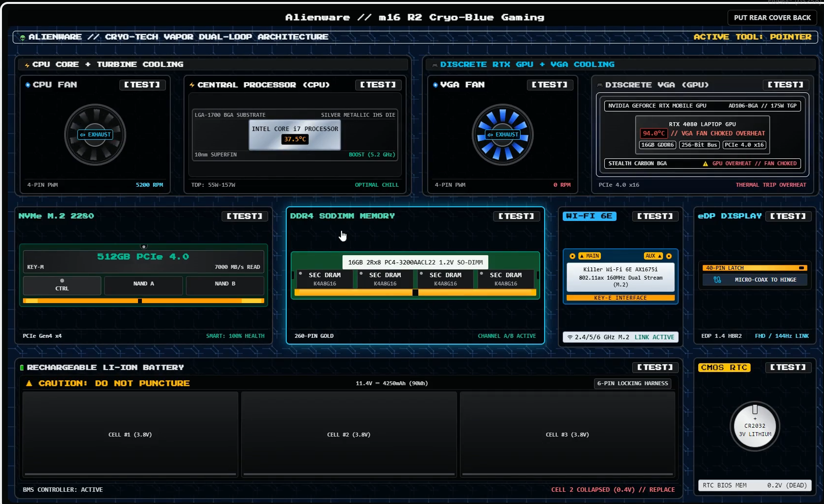Click the 7000 MB/s READ speed value
Viewport: 824px width, 504px height.
(237, 267)
